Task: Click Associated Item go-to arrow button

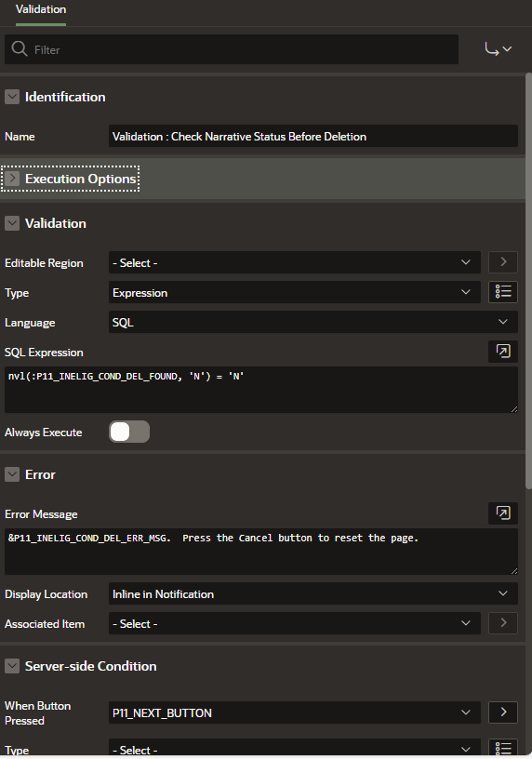Action: [503, 623]
